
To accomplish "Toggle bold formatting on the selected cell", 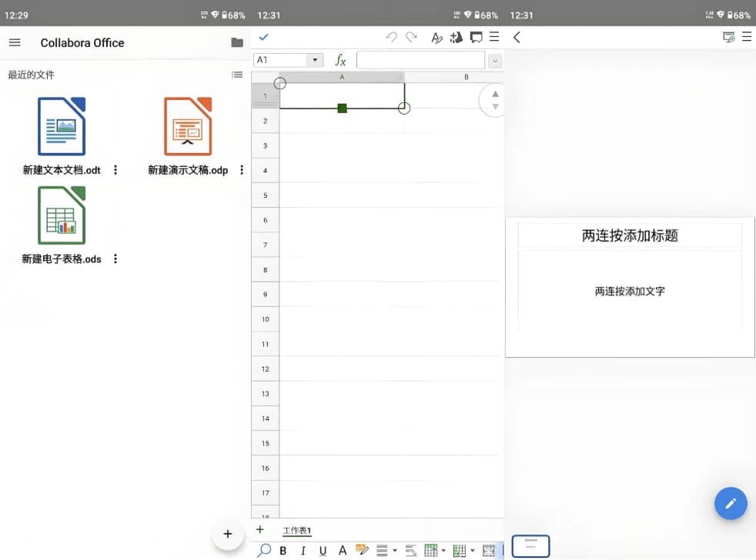I will pyautogui.click(x=283, y=550).
